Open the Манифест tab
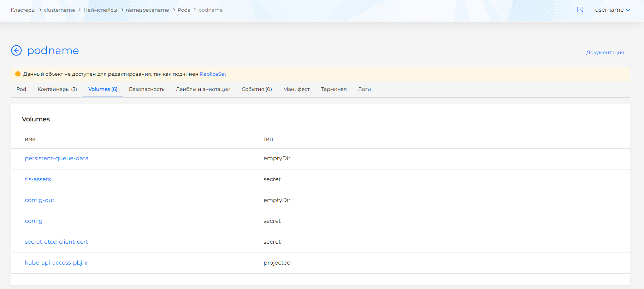This screenshot has height=289, width=644. 296,89
